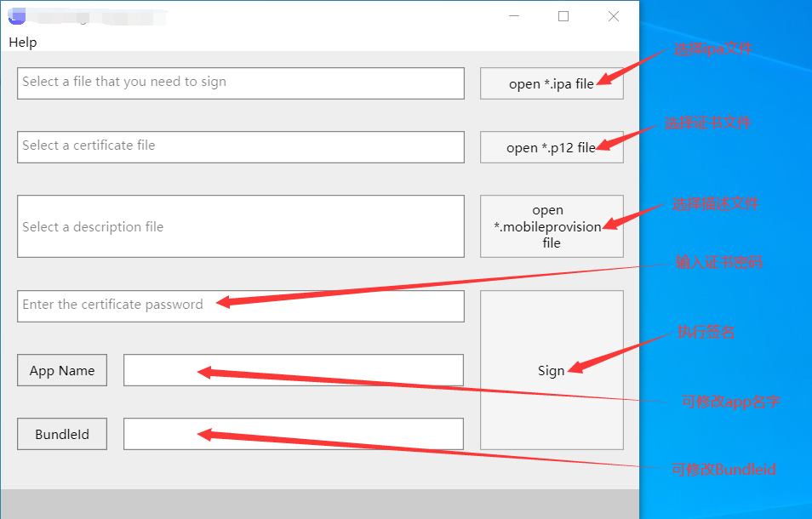
Task: Close the signing tool window
Action: tap(613, 16)
